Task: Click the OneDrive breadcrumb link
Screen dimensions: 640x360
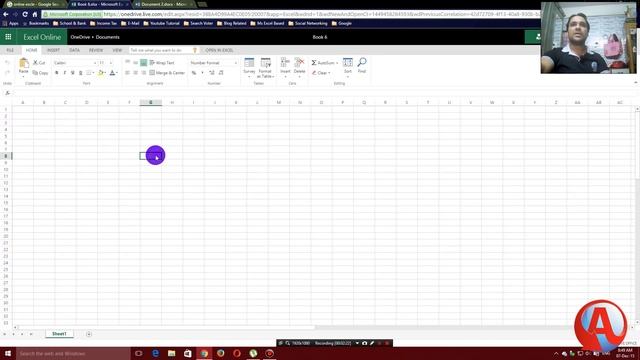Action: 80,37
